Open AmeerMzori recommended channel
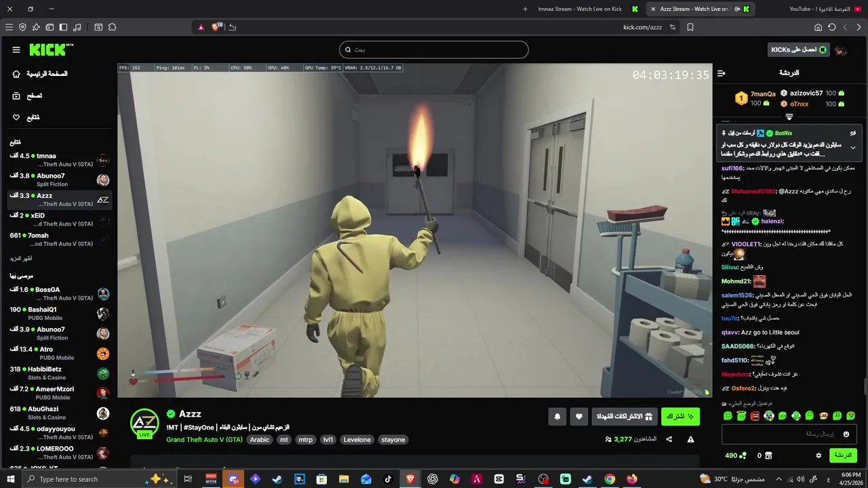Screen dimensions: 868x488 coord(60,393)
